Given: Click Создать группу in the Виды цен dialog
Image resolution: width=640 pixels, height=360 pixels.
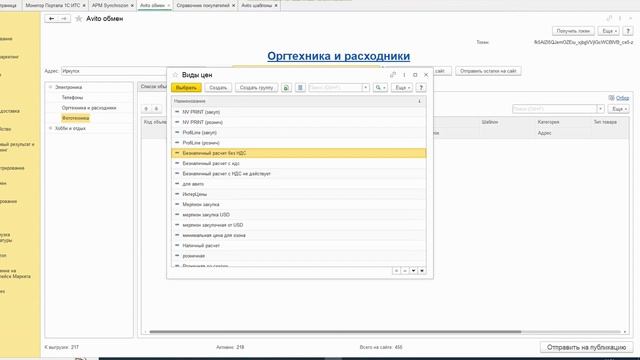Looking at the screenshot, I should coord(256,87).
